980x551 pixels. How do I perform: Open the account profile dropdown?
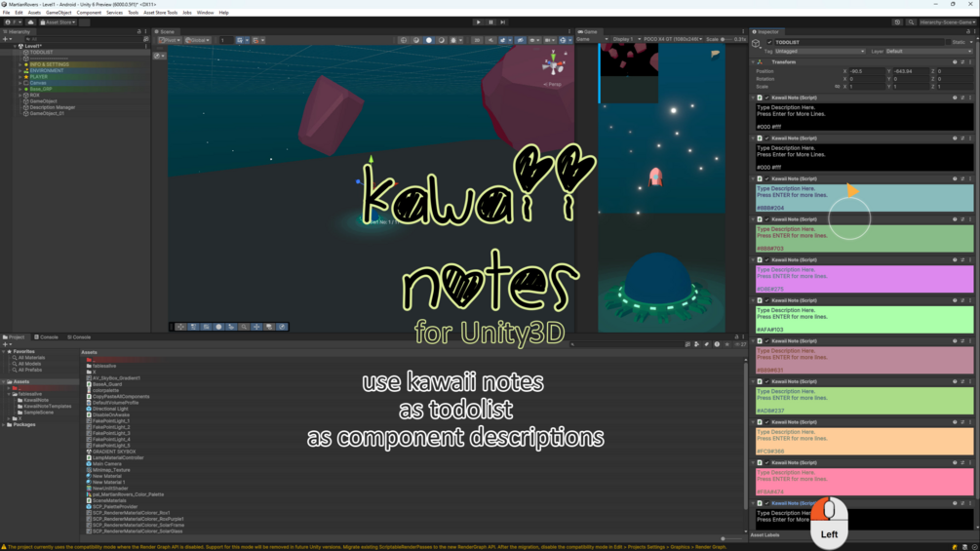click(12, 21)
